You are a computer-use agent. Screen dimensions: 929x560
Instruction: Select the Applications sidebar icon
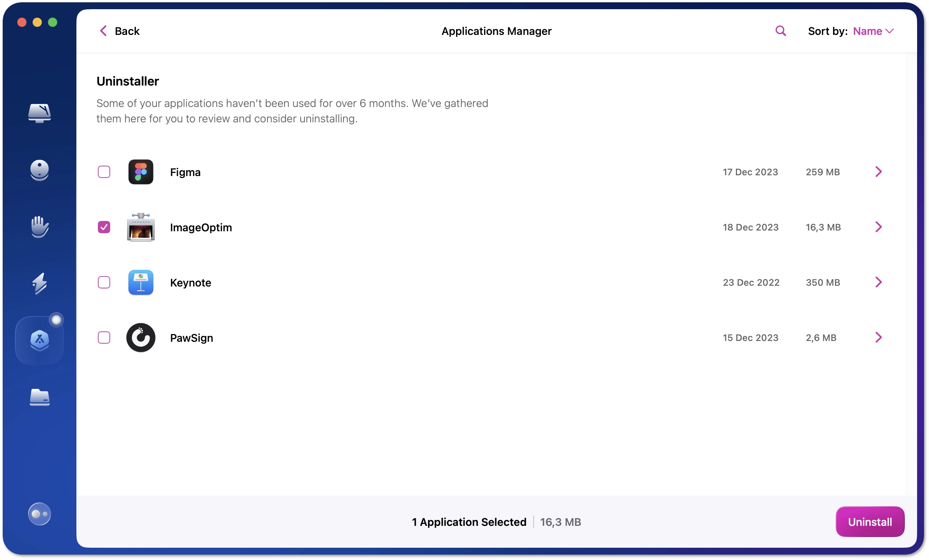click(x=40, y=340)
